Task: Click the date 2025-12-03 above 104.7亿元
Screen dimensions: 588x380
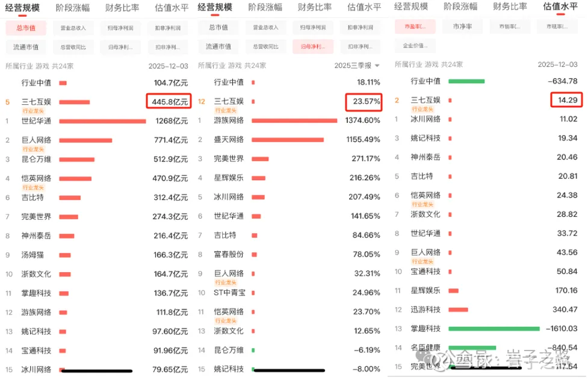Action: click(x=169, y=66)
